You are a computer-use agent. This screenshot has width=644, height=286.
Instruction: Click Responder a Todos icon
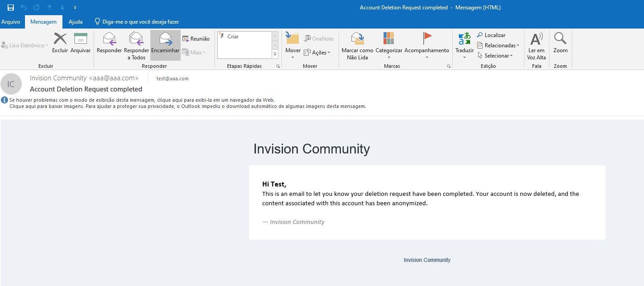[136, 39]
